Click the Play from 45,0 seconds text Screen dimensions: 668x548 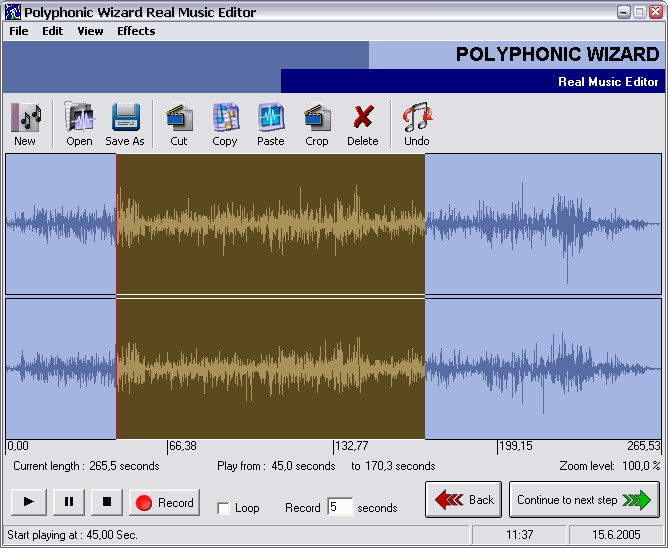[276, 466]
